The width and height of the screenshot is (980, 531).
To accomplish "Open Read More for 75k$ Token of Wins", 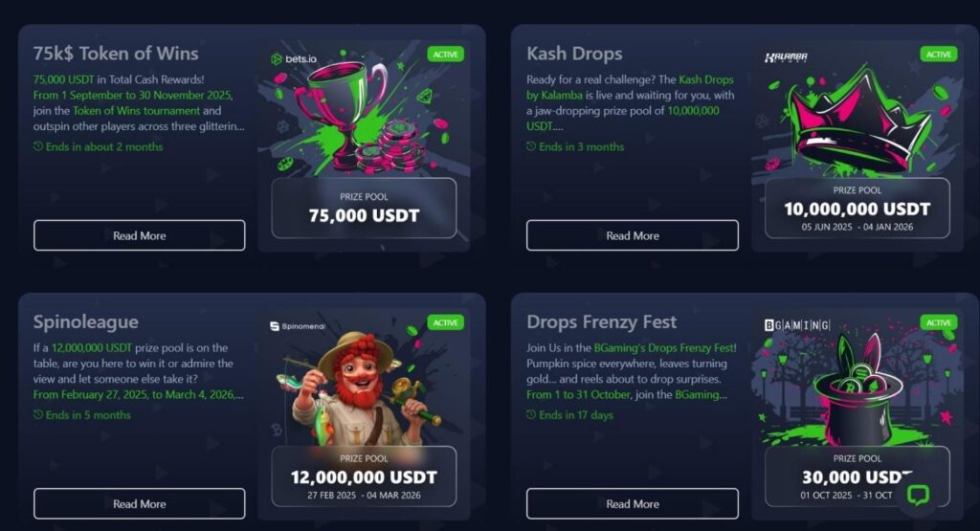I will tap(140, 235).
